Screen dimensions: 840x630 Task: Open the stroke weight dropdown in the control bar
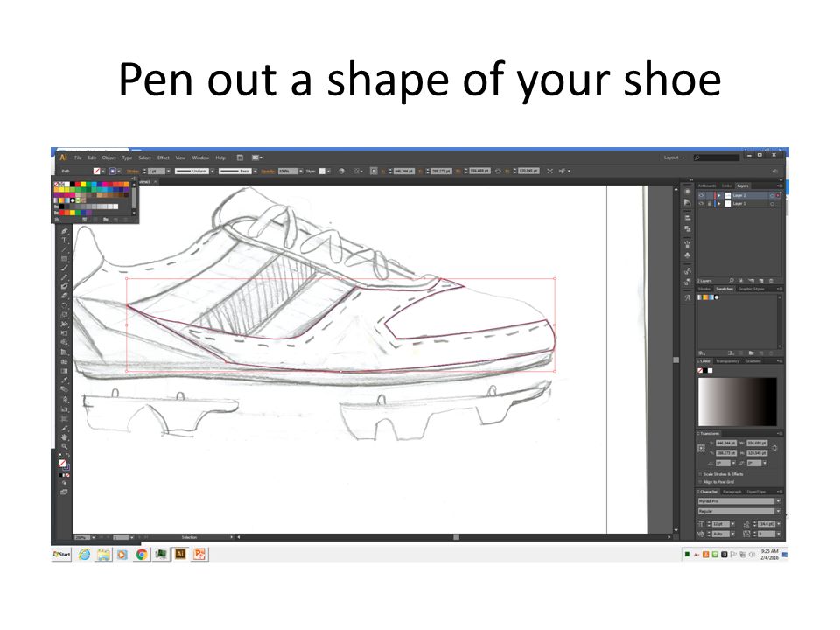(x=168, y=171)
